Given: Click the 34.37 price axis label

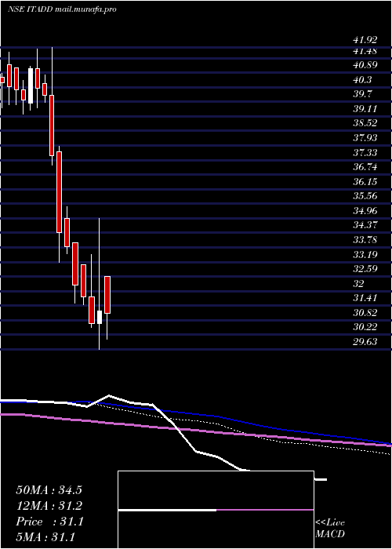Looking at the screenshot, I should [x=365, y=225].
